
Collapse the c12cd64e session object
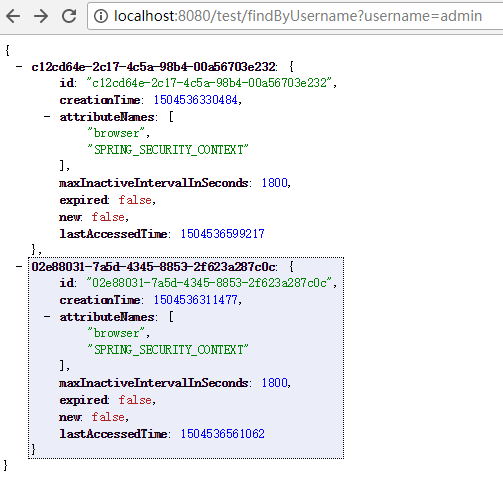click(x=19, y=67)
